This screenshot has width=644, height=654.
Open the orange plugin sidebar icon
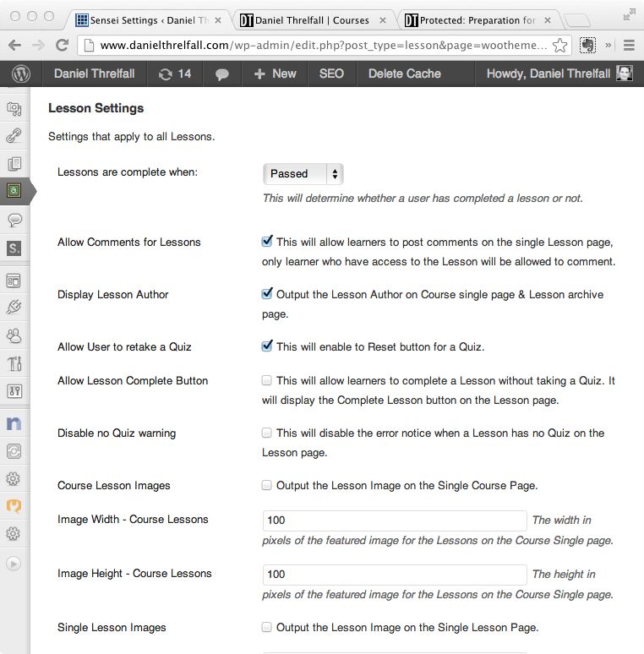click(14, 506)
